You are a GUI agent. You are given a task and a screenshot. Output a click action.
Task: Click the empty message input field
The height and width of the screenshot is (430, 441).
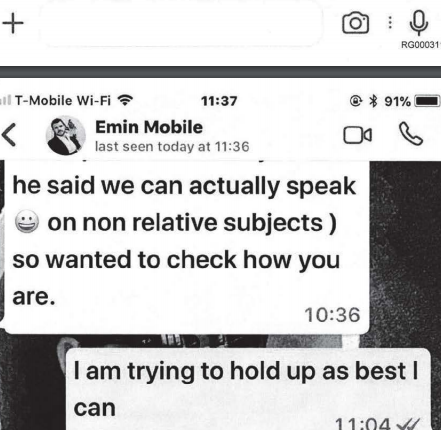[180, 24]
